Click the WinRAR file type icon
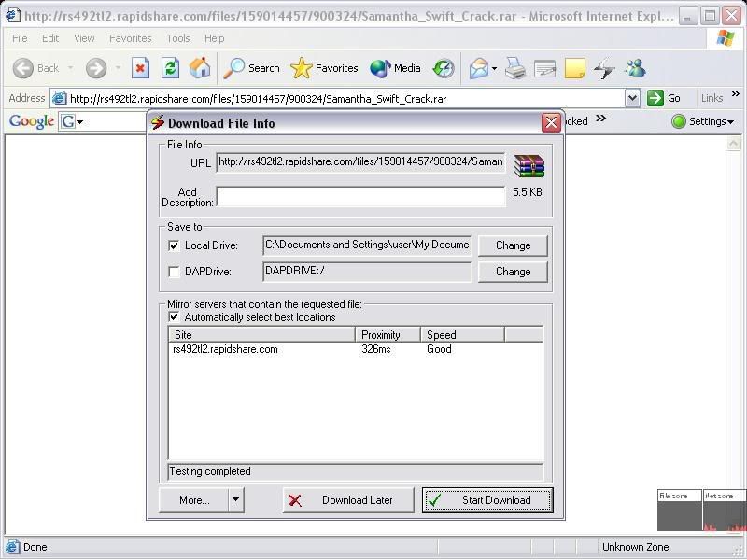Image resolution: width=747 pixels, height=560 pixels. (529, 165)
